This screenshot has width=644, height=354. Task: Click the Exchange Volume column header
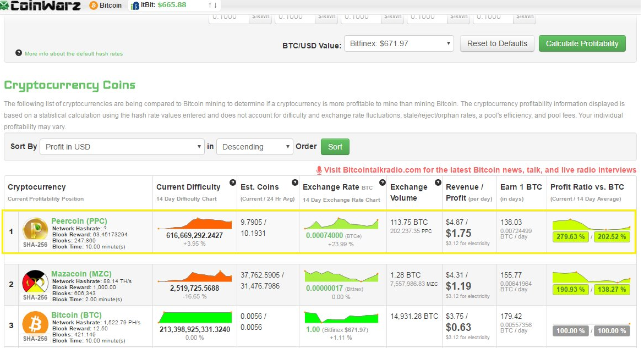tap(408, 192)
